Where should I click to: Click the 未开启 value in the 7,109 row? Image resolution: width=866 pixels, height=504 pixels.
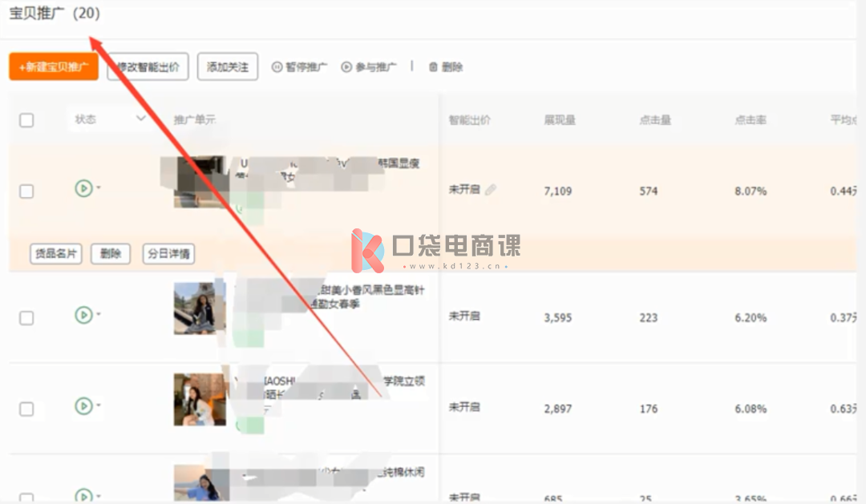pyautogui.click(x=464, y=189)
